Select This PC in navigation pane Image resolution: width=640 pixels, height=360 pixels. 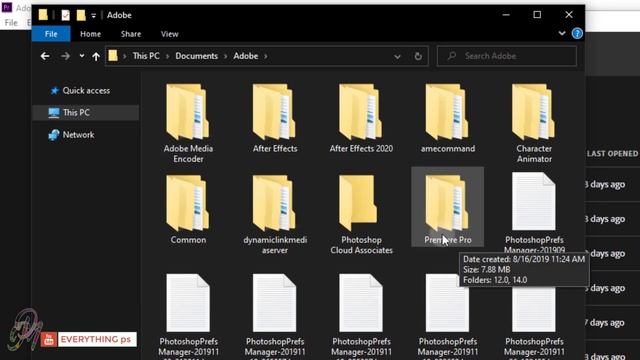coord(86,113)
